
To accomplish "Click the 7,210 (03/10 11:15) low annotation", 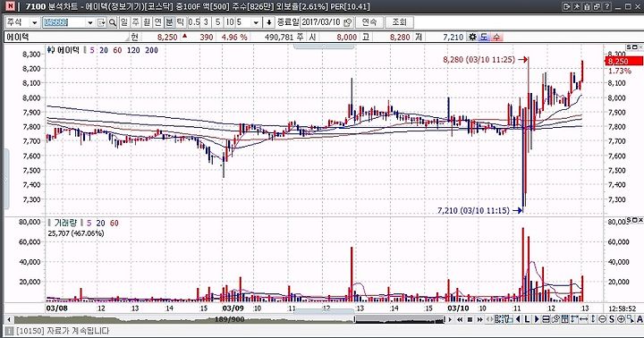I will 473,211.
